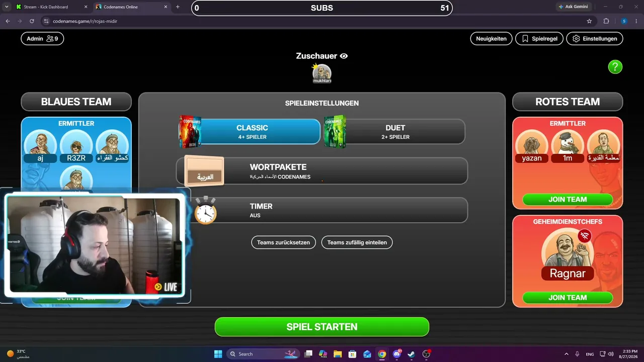Click the Blaues Team header
Image resolution: width=644 pixels, height=362 pixels.
[76, 102]
